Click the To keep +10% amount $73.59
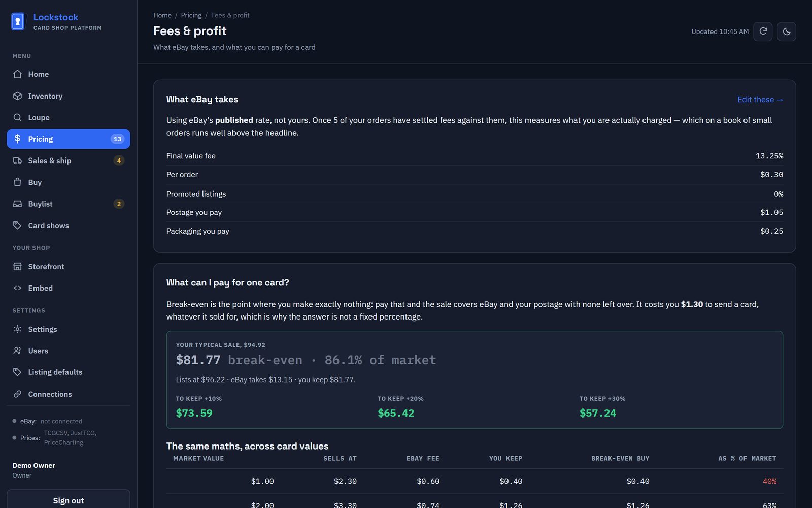Image resolution: width=812 pixels, height=508 pixels. 194,414
